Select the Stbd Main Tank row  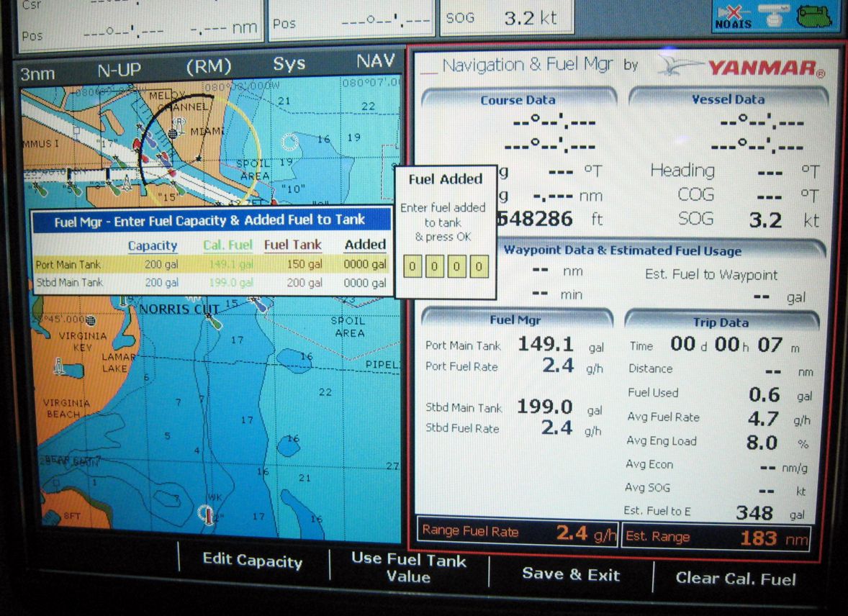click(212, 282)
